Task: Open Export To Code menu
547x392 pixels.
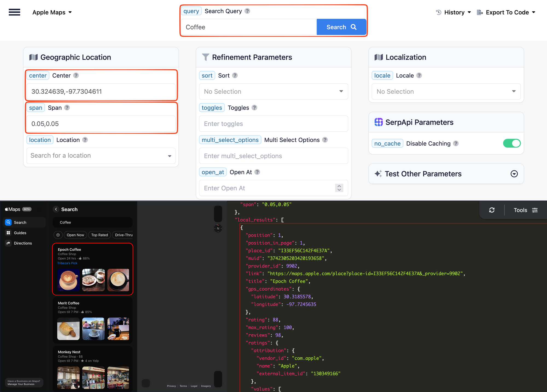Action: pyautogui.click(x=506, y=12)
